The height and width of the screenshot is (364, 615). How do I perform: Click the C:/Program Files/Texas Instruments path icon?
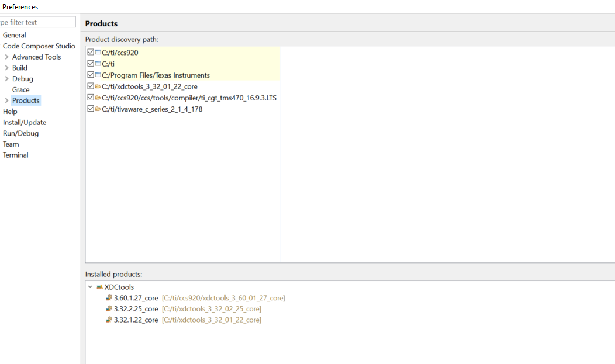pos(98,75)
